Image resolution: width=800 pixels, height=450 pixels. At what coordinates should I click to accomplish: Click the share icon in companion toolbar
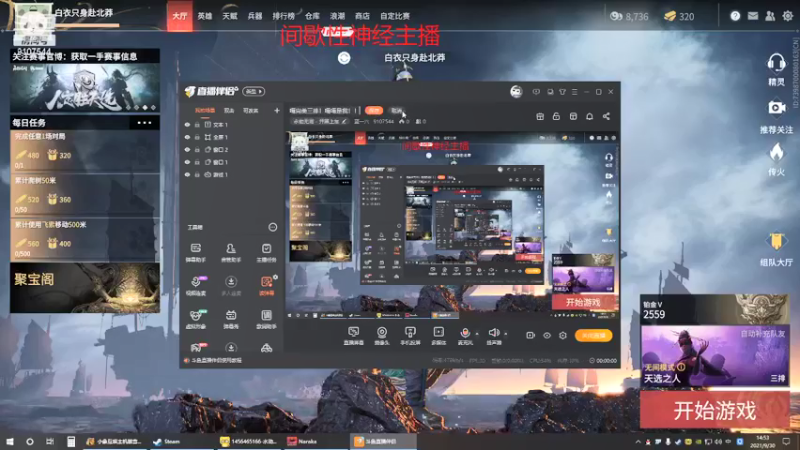[606, 116]
